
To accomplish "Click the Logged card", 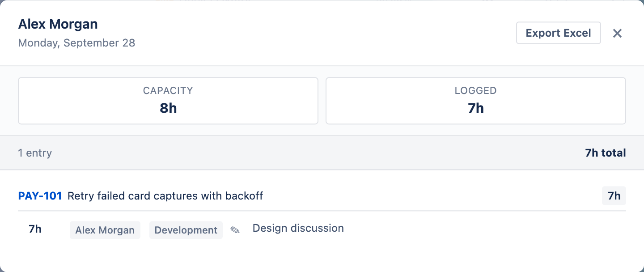I will [476, 101].
